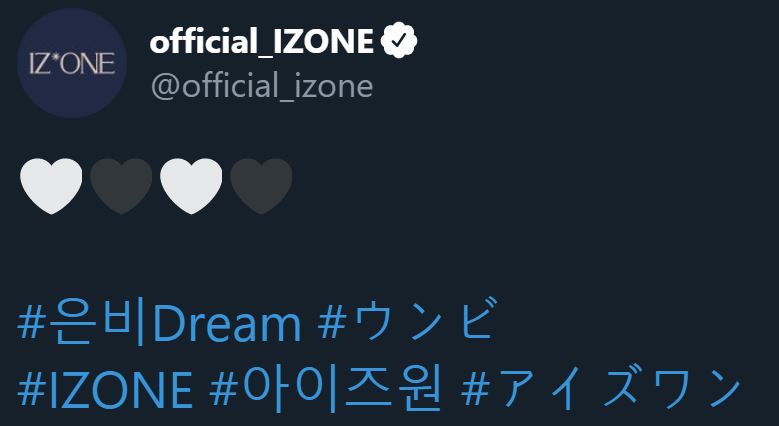779x426 pixels.
Task: Follow the #ウンビ hashtag link
Action: coord(404,325)
